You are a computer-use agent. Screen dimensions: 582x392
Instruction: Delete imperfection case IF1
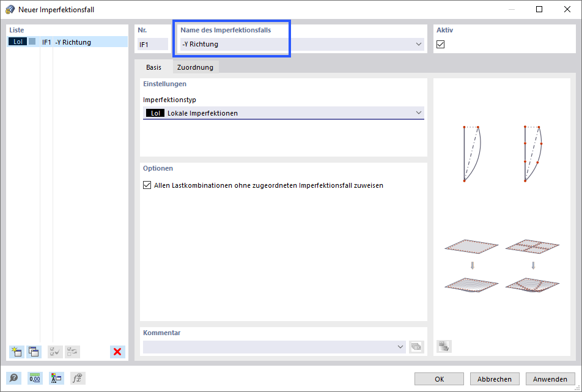point(117,352)
